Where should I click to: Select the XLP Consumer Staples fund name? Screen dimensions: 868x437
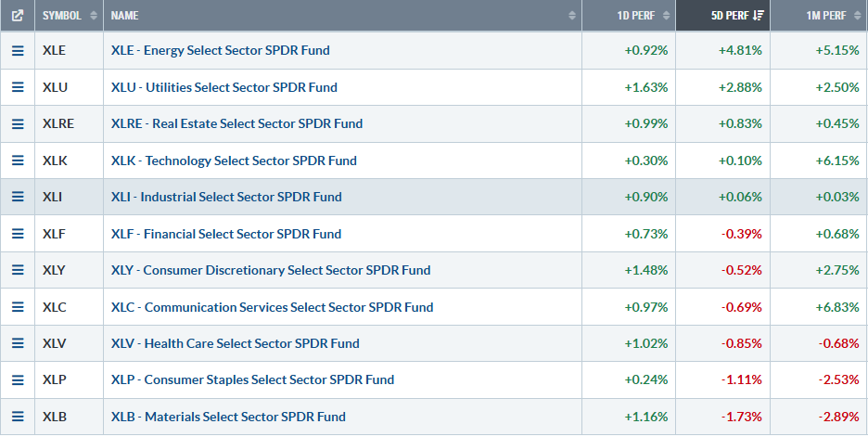pos(252,379)
